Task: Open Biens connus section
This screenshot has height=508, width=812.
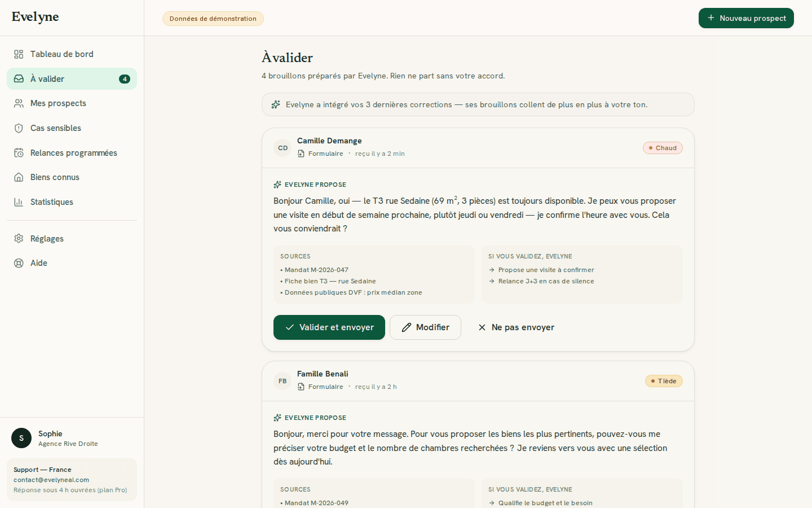Action: [x=72, y=177]
